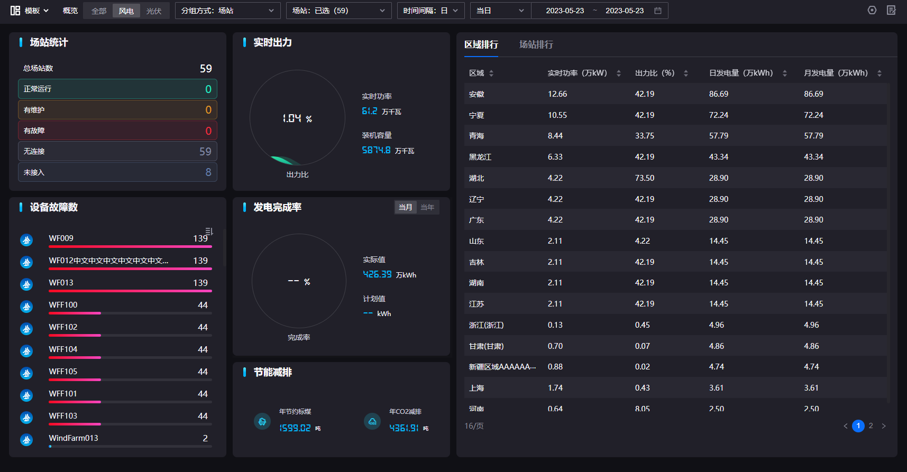Image resolution: width=907 pixels, height=472 pixels.
Task: Click the wind farm icon beside WFF100
Action: [x=27, y=307]
